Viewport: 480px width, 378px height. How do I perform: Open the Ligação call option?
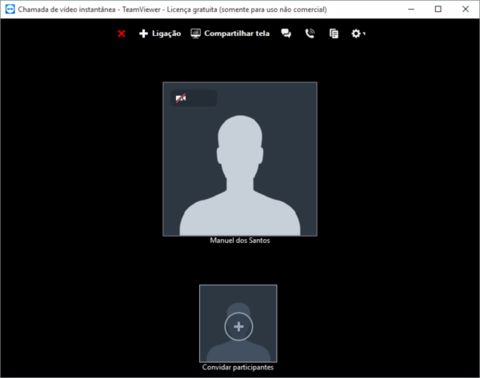pyautogui.click(x=160, y=34)
